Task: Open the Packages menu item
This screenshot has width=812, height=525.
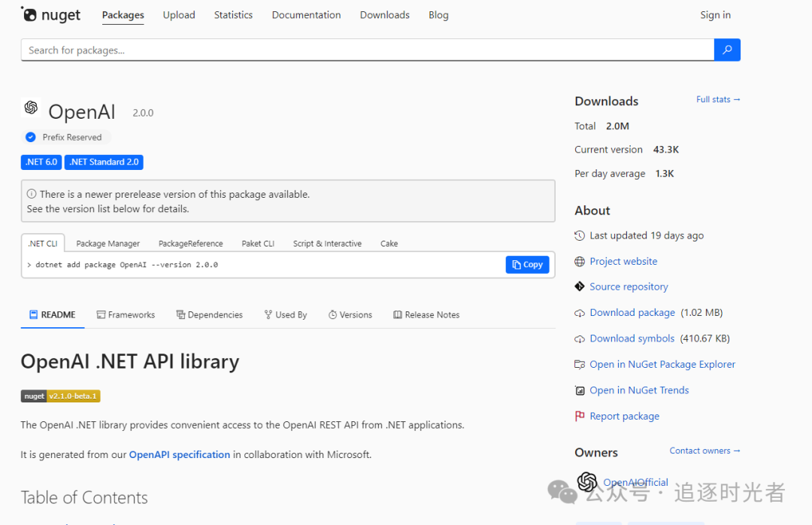Action: 123,15
